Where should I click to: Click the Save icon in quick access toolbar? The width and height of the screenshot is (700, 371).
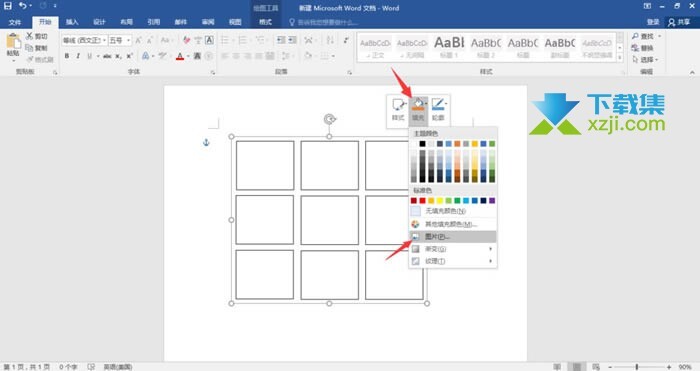point(8,6)
